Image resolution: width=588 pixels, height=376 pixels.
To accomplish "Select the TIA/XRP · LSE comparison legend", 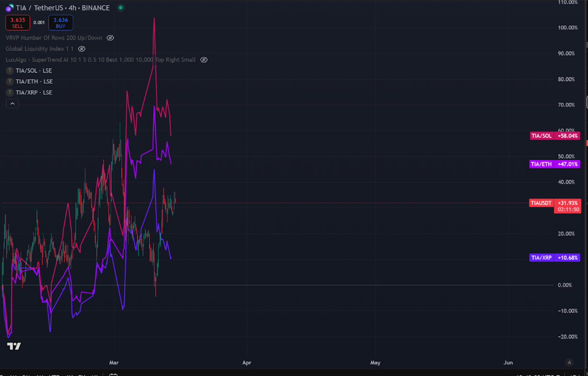I will click(34, 93).
